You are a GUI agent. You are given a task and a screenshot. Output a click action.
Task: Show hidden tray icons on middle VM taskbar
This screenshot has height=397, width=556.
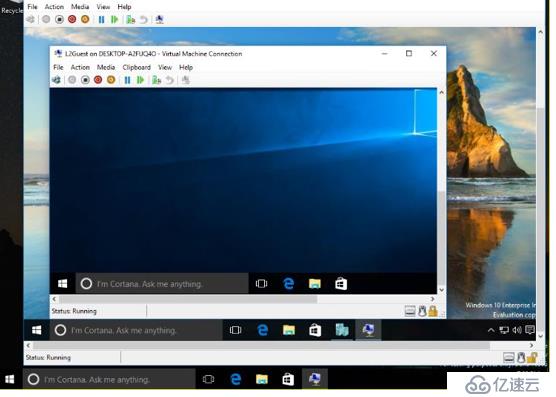[x=491, y=330]
